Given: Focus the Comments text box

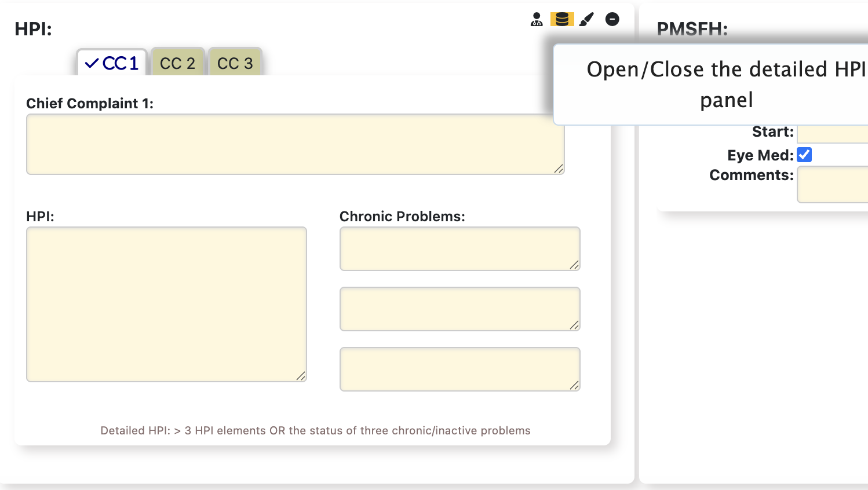Looking at the screenshot, I should [x=833, y=184].
